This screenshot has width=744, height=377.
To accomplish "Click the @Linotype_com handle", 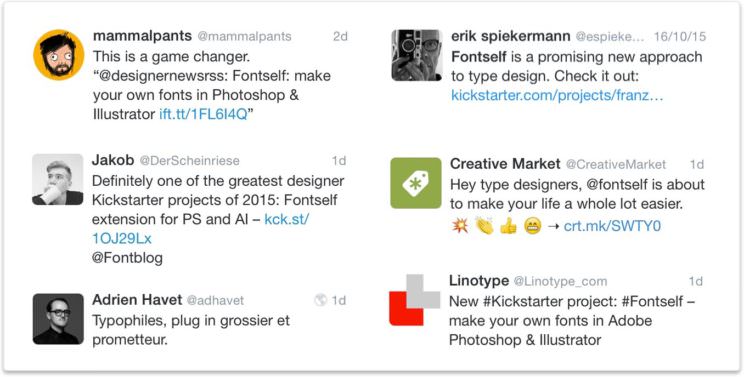I will pyautogui.click(x=560, y=281).
